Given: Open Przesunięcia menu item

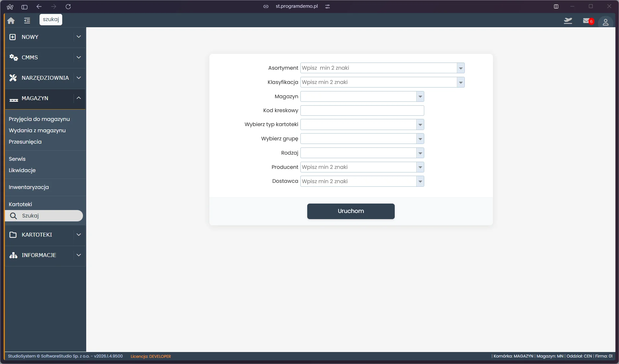Looking at the screenshot, I should (25, 142).
